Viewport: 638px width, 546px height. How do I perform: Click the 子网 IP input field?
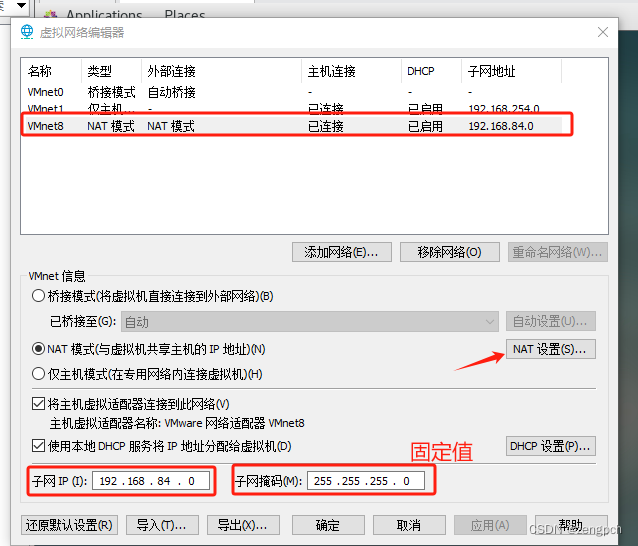151,481
